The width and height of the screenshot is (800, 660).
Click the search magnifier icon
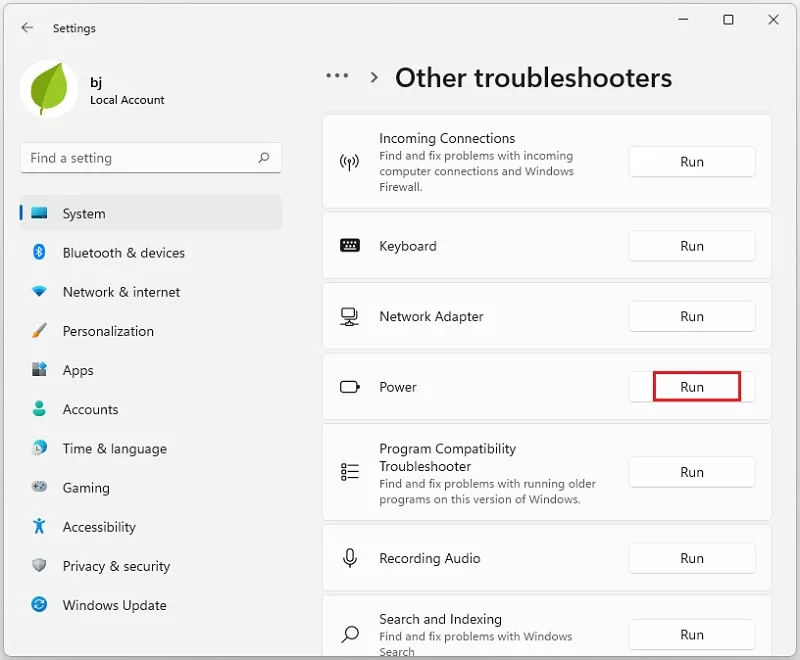tap(264, 158)
